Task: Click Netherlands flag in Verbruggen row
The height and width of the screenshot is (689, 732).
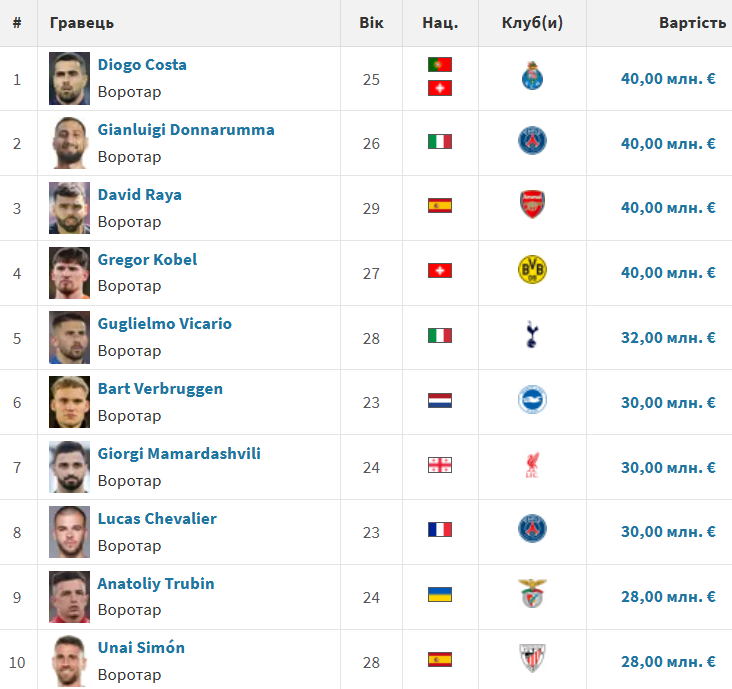Action: coord(440,400)
